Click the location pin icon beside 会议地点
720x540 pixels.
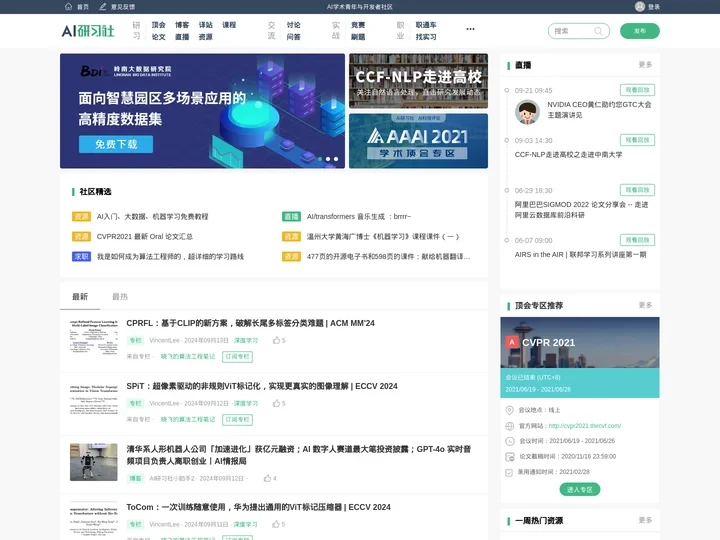(509, 410)
